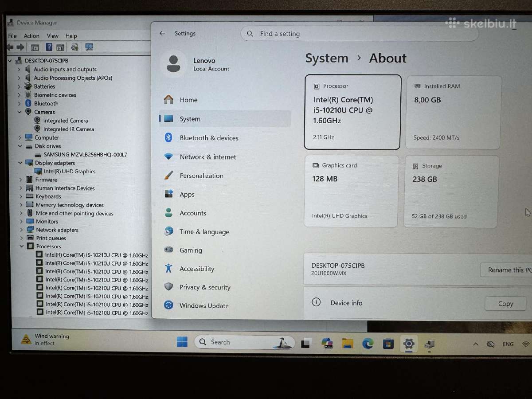The width and height of the screenshot is (532, 399).
Task: Open File Explorer from taskbar
Action: point(347,343)
